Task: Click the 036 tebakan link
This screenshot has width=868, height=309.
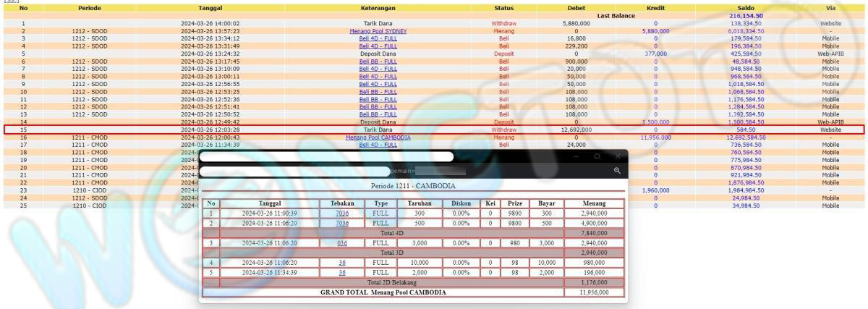Action: pyautogui.click(x=342, y=243)
